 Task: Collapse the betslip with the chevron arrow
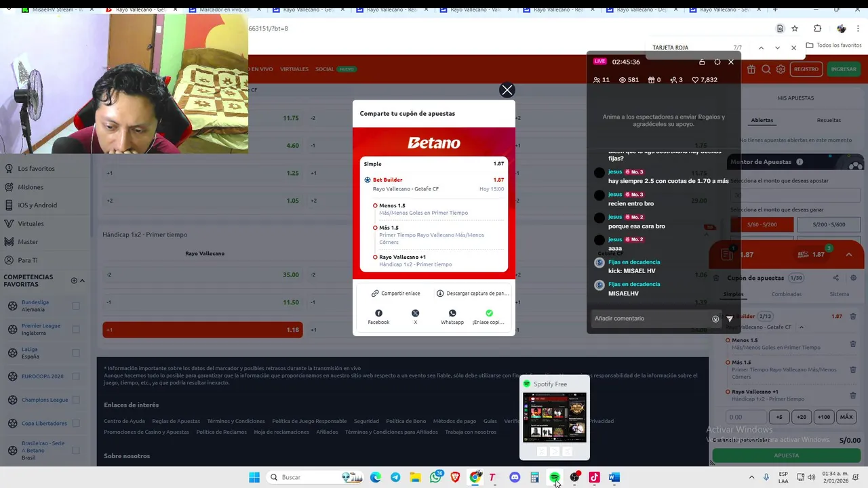point(849,255)
